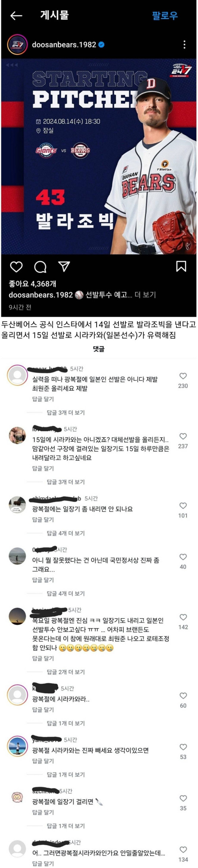
Task: Reply to the first comment via 답글 달기
Action: click(x=43, y=399)
